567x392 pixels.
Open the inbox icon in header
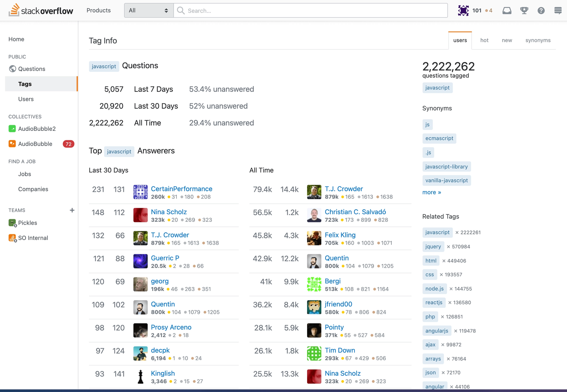(x=507, y=11)
